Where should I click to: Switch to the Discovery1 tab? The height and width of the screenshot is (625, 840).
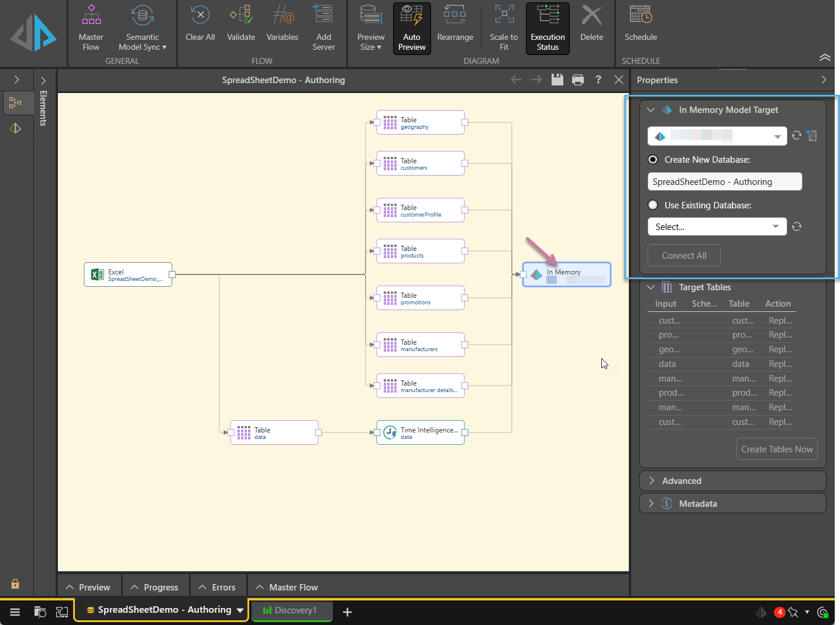292,610
